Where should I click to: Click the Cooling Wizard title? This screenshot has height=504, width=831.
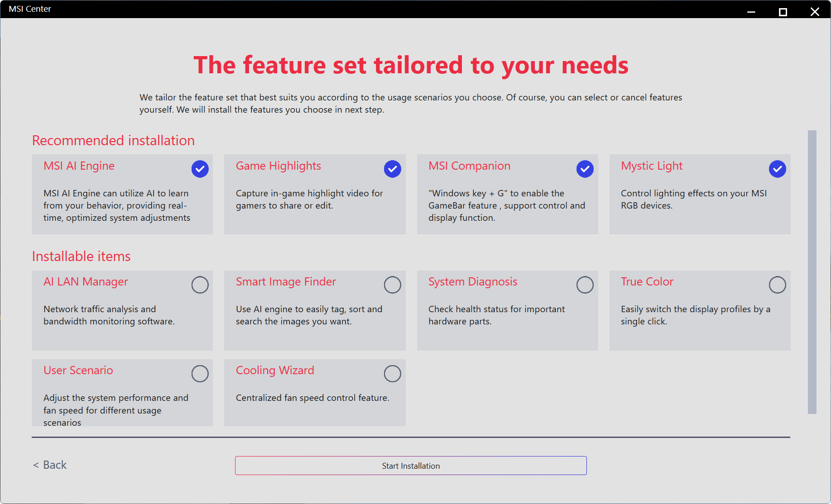click(275, 370)
